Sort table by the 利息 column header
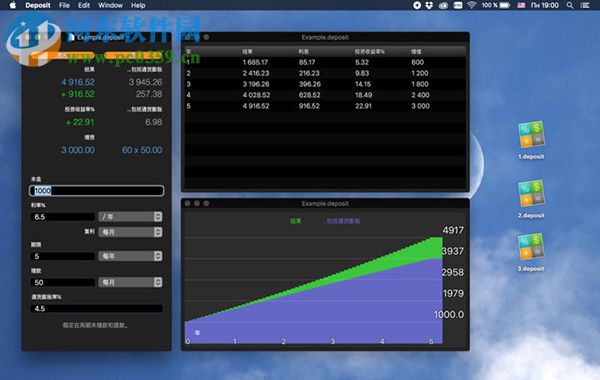This screenshot has width=600, height=380. 303,51
